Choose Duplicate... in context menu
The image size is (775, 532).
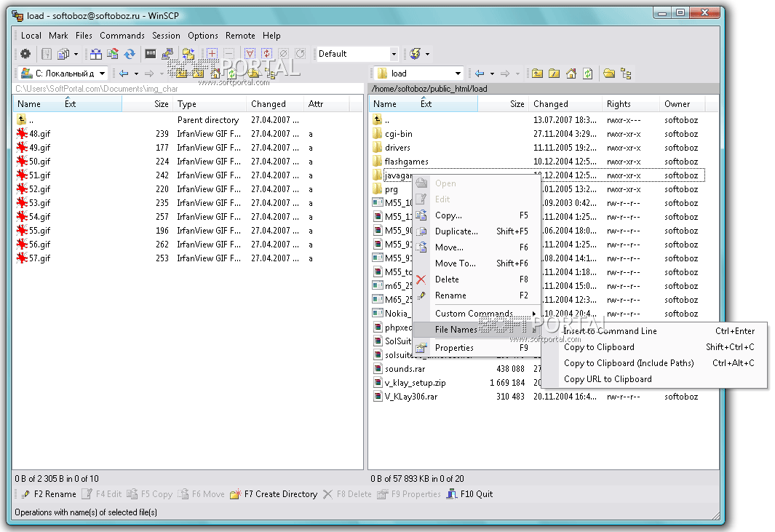tap(477, 231)
